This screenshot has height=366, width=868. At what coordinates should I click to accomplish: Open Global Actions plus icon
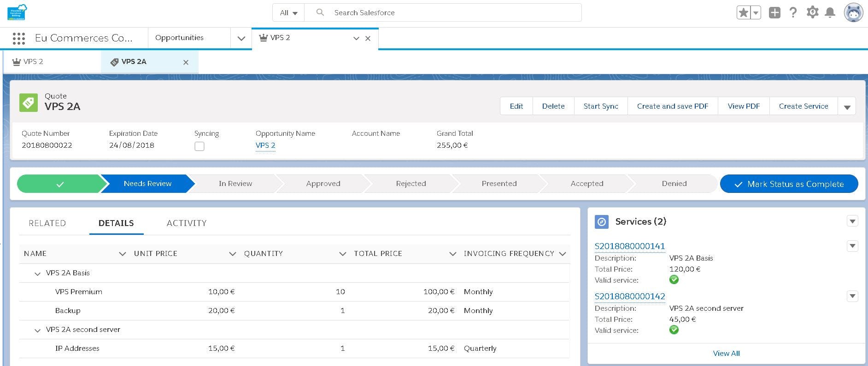[774, 13]
